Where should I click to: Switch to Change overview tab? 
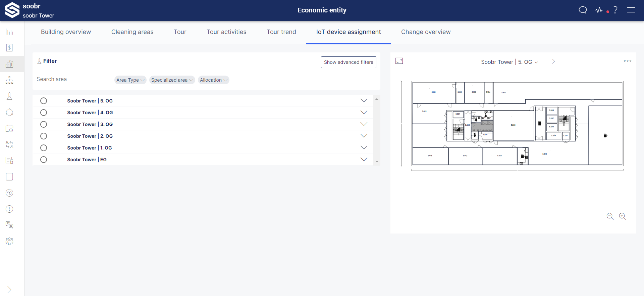(426, 32)
